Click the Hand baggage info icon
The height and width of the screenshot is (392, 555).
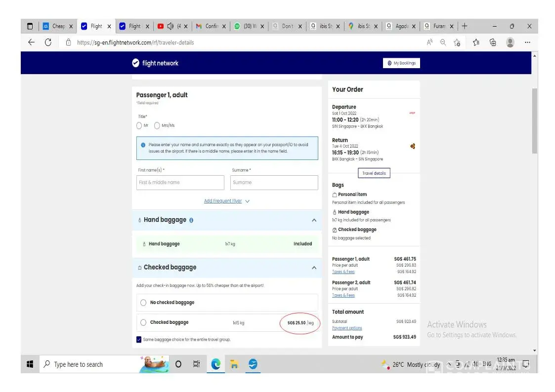191,220
